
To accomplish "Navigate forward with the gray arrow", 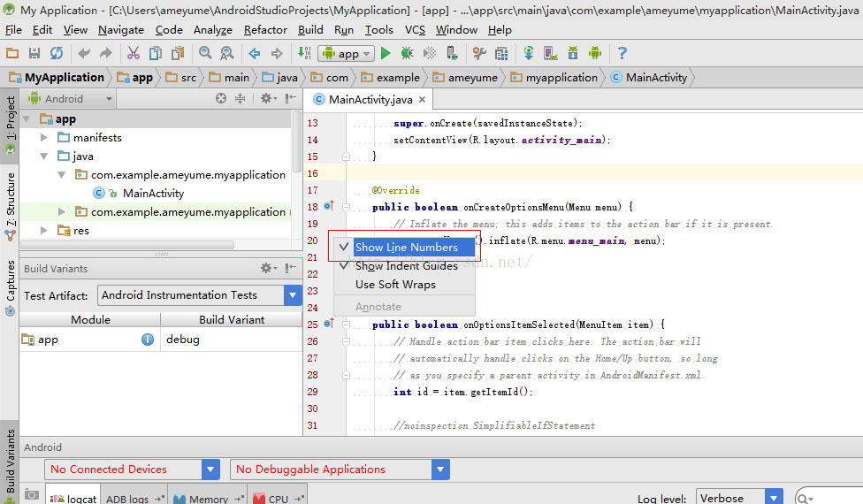I will point(277,53).
